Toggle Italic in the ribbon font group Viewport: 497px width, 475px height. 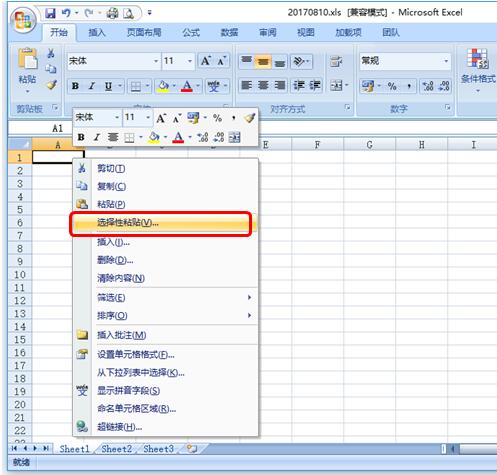click(x=92, y=86)
